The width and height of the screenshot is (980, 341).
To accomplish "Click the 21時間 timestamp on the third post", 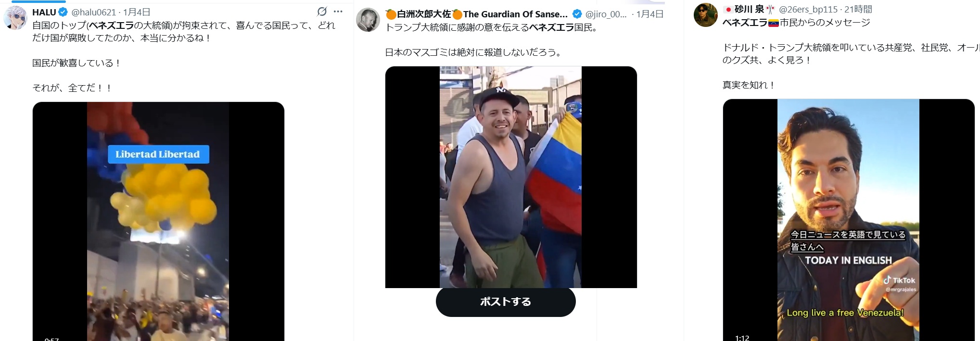I will [x=858, y=9].
